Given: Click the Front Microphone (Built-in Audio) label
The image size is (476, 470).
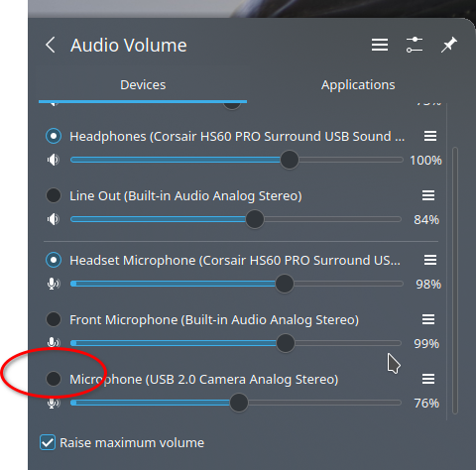Looking at the screenshot, I should [214, 320].
